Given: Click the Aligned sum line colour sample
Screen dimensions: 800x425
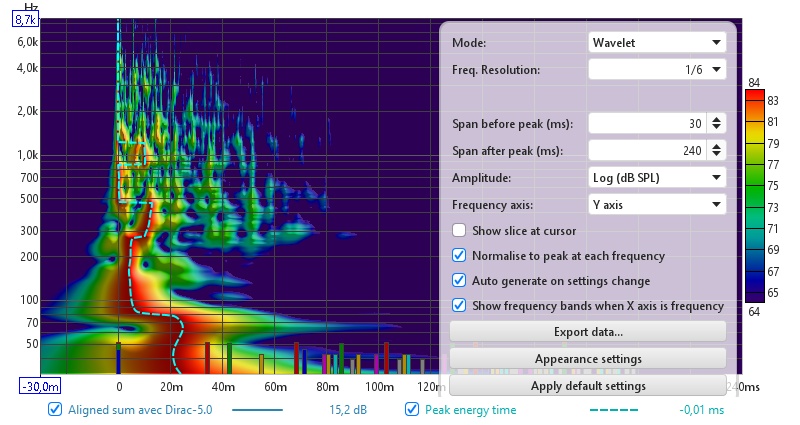Looking at the screenshot, I should click(x=257, y=410).
